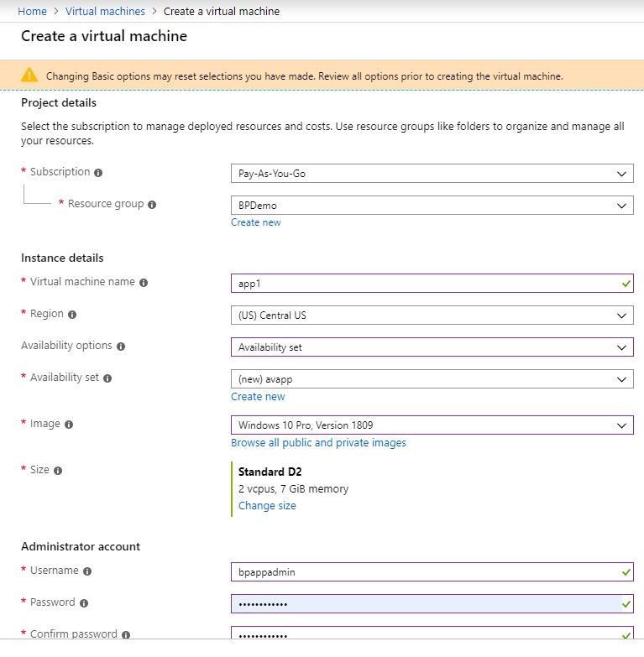Screen dimensions: 644x657
Task: Open the Subscription dropdown
Action: (432, 174)
